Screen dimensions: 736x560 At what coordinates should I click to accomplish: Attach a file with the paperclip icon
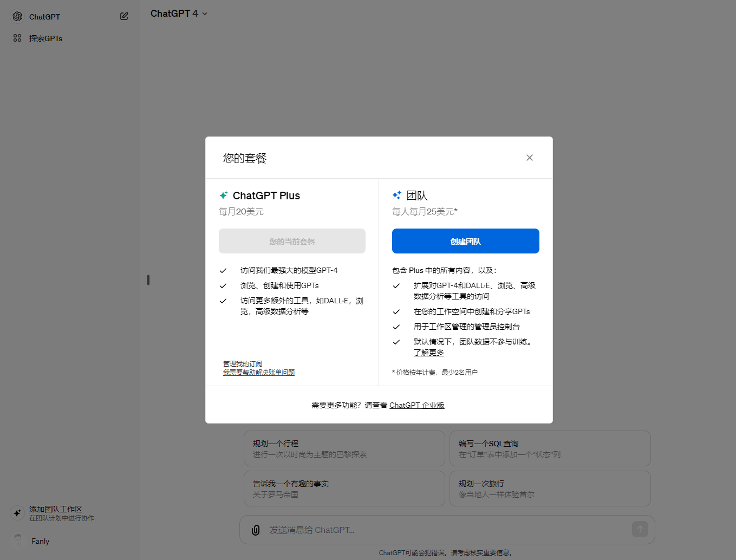(x=255, y=530)
